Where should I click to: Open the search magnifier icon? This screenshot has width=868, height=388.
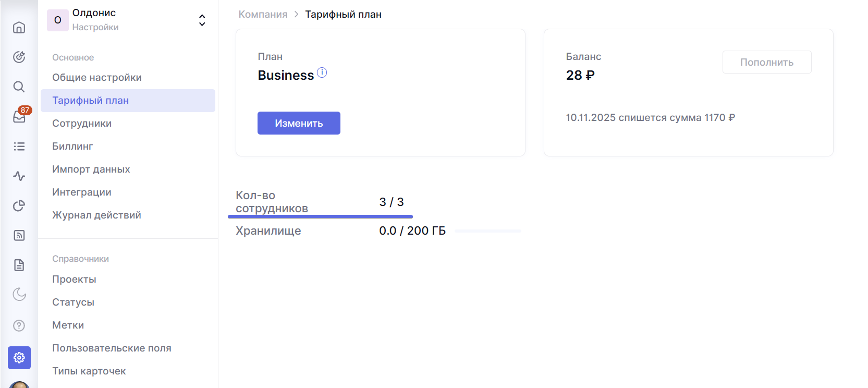(19, 87)
